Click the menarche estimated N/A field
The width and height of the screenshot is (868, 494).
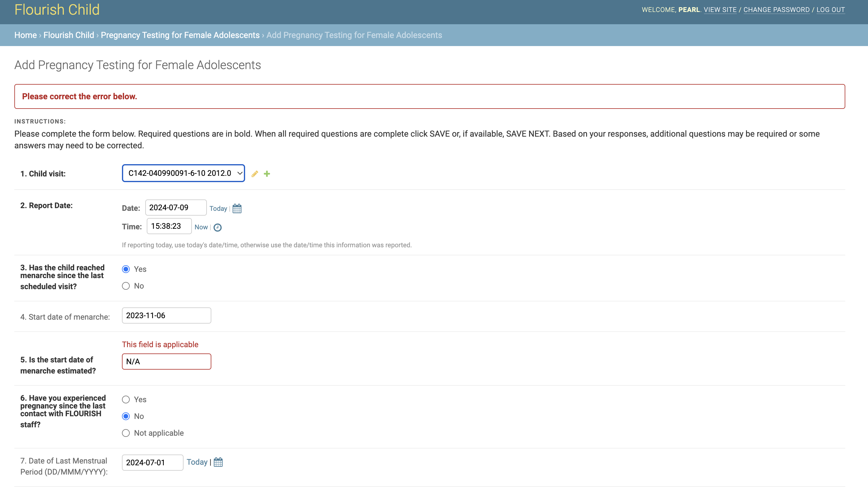pyautogui.click(x=166, y=362)
